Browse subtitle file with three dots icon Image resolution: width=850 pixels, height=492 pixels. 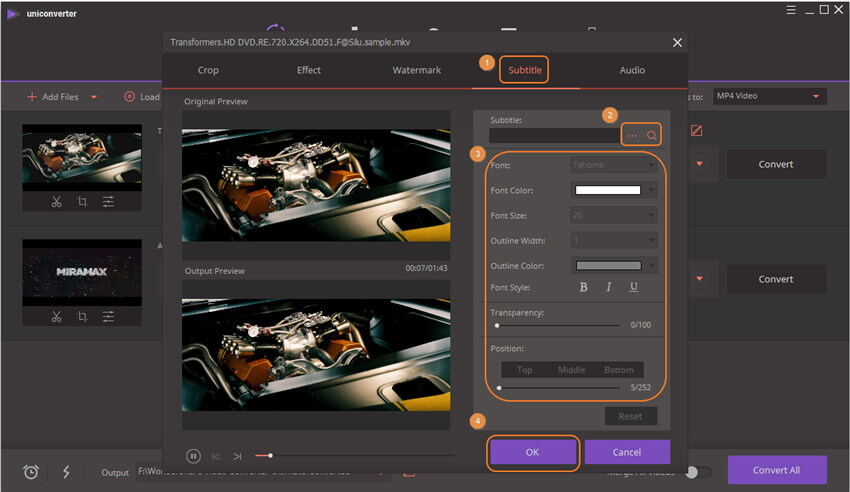coord(632,135)
